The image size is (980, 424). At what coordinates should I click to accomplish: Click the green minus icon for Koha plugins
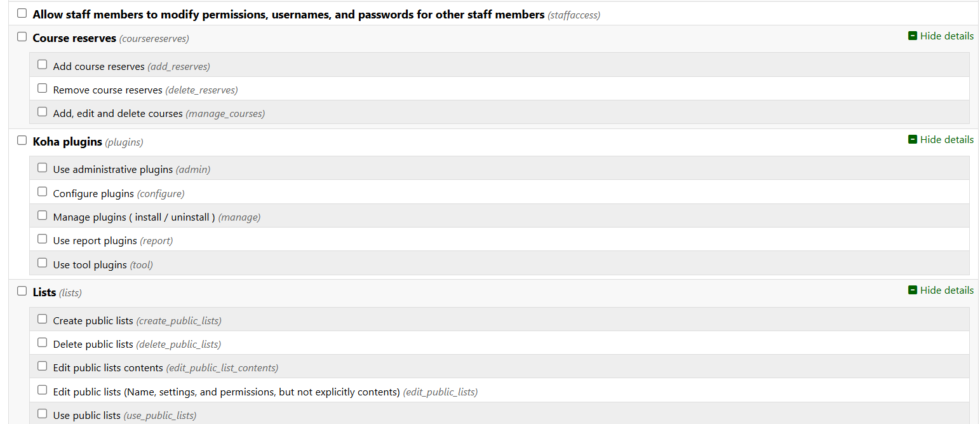pos(913,139)
